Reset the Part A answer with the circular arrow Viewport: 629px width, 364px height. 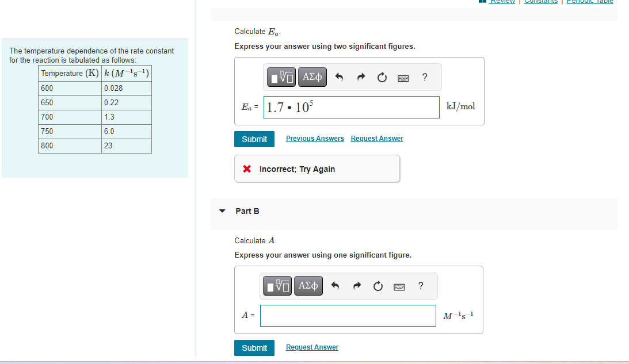tap(382, 77)
